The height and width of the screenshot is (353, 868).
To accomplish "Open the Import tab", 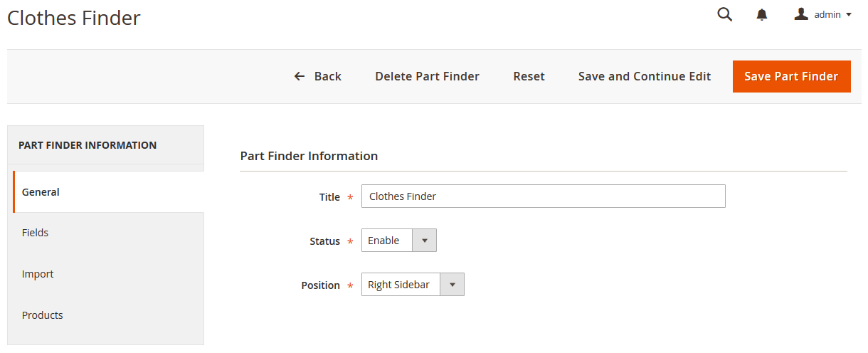I will [x=38, y=274].
